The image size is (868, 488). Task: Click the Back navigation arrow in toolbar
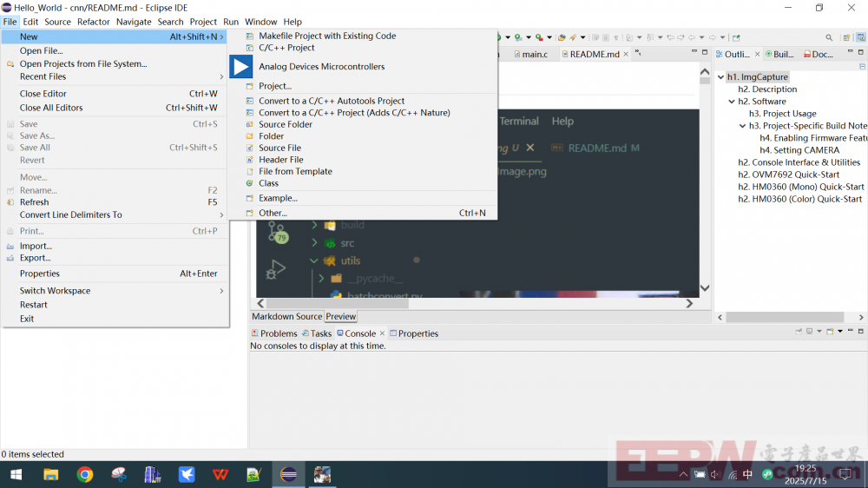tap(692, 37)
